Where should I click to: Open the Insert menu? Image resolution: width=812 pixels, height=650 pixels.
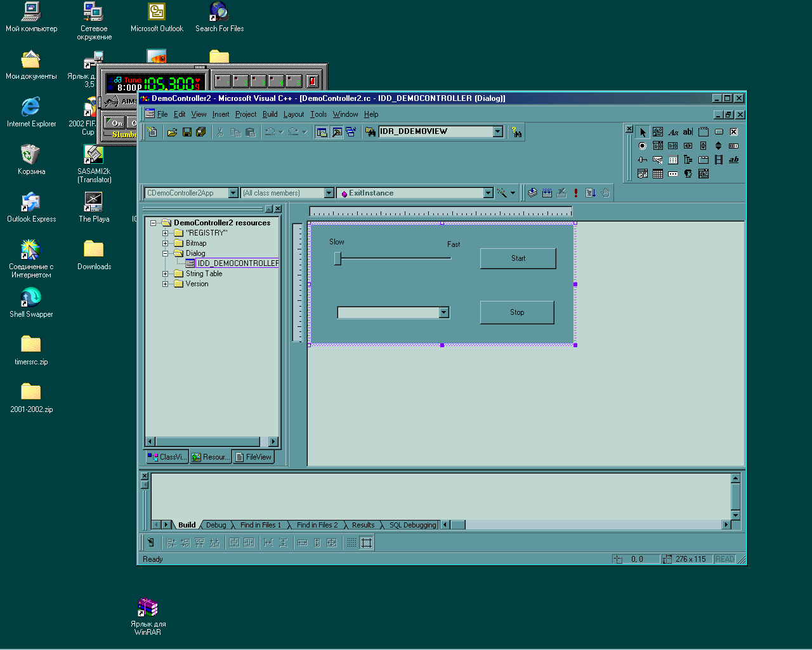click(221, 114)
